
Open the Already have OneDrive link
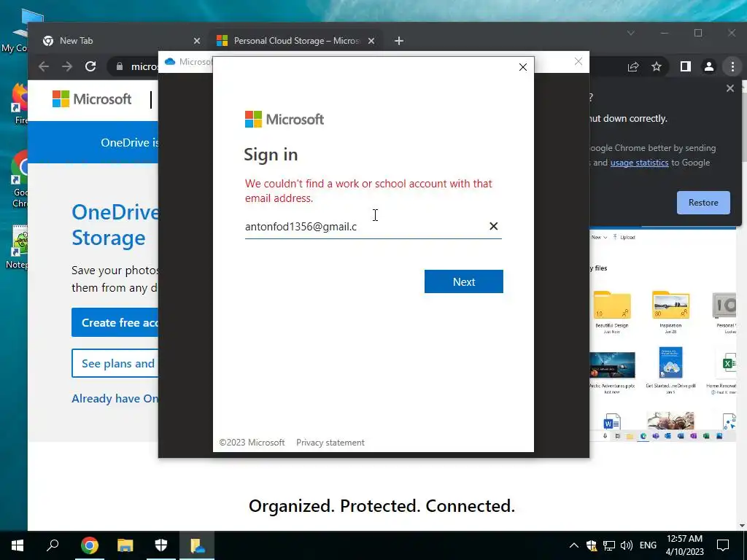click(x=115, y=399)
